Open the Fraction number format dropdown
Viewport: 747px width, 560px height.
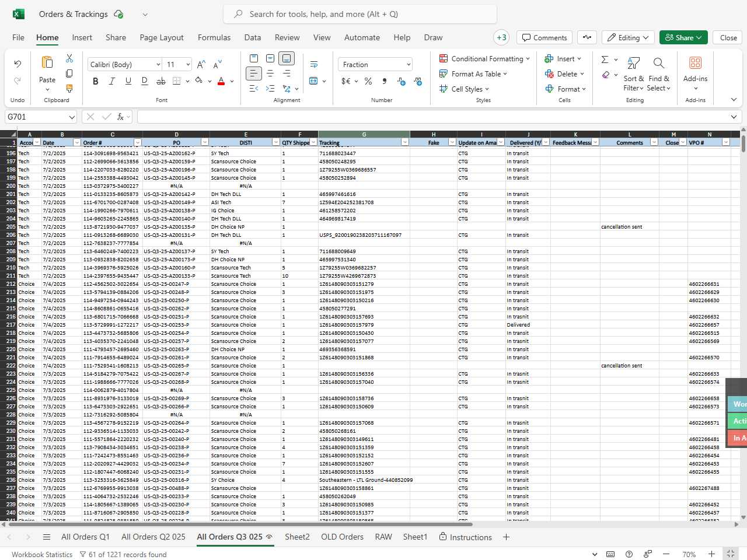click(409, 65)
